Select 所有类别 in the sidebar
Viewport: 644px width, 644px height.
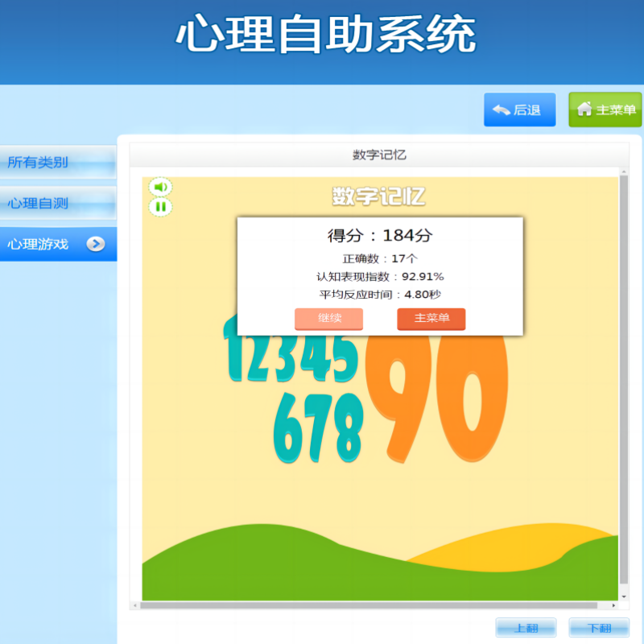coord(58,163)
